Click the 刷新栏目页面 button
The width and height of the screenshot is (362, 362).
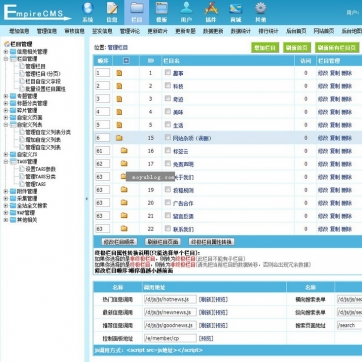163,242
